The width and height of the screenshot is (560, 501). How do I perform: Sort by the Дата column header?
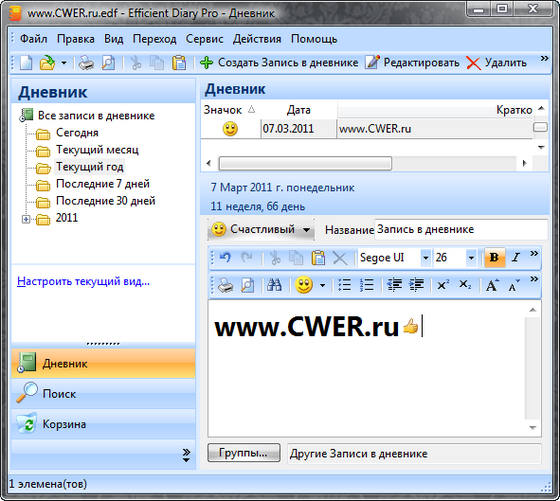click(x=299, y=110)
